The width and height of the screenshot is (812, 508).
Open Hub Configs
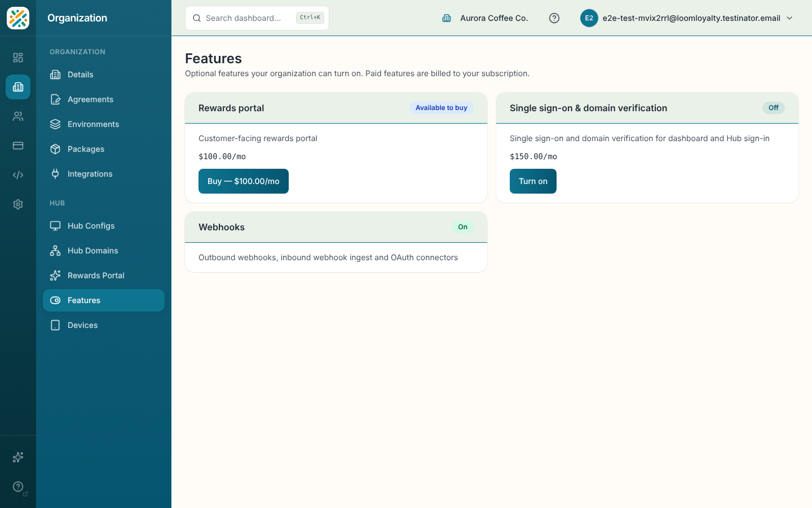coord(104,226)
